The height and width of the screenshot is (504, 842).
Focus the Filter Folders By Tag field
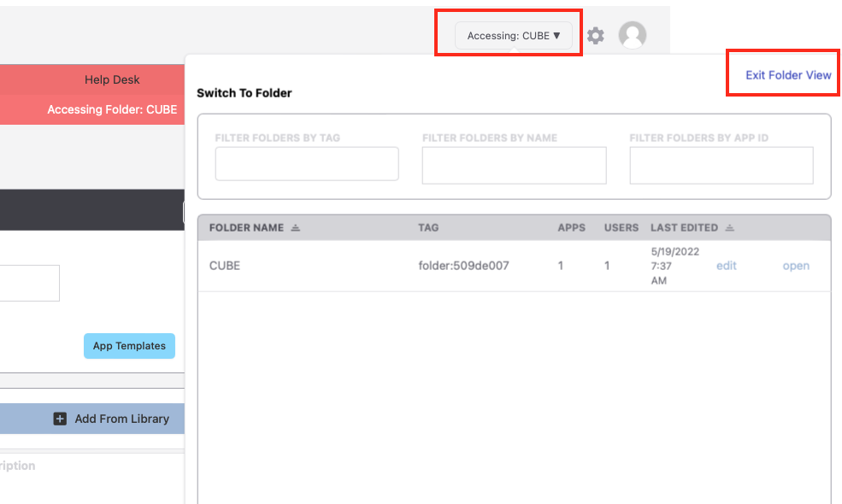tap(307, 164)
